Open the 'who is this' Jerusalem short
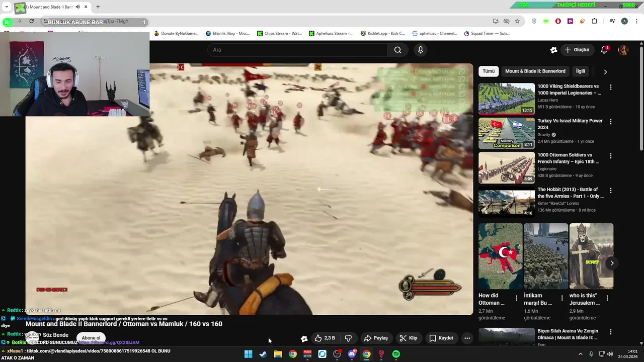This screenshot has height=362, width=644. (x=591, y=256)
